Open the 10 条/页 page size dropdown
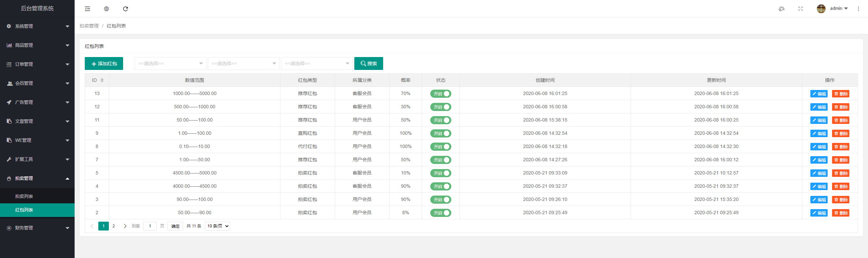The width and height of the screenshot is (868, 258). tap(217, 226)
